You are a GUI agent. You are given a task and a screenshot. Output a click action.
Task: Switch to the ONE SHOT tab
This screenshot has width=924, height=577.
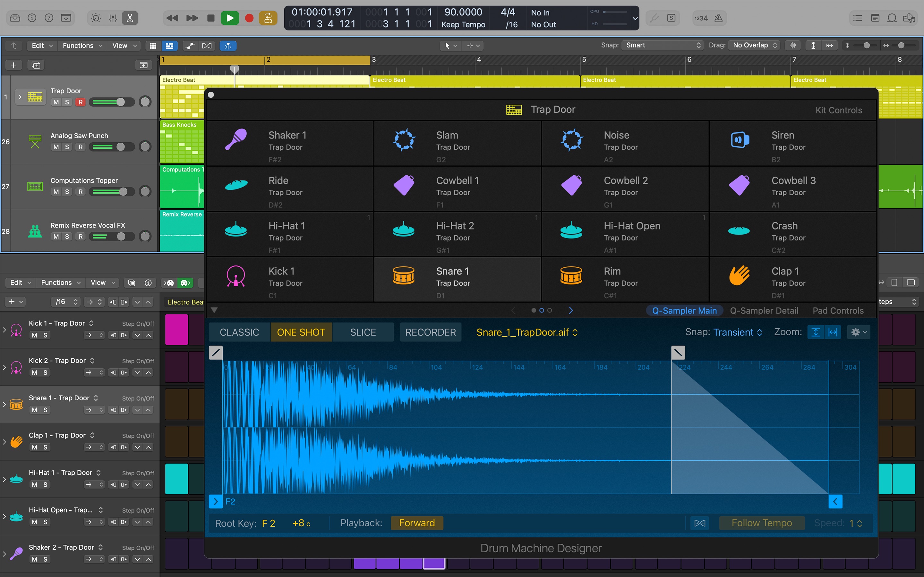pyautogui.click(x=300, y=331)
